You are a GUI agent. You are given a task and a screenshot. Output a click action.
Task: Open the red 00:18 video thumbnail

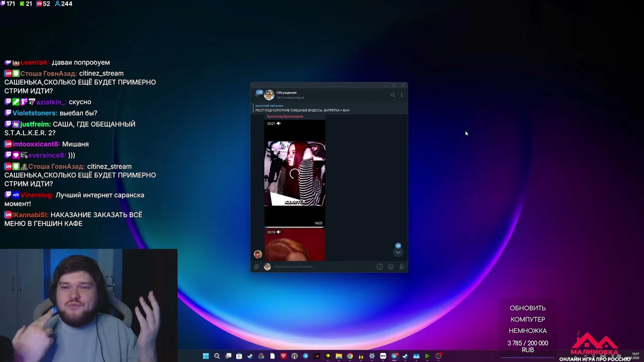[x=295, y=245]
